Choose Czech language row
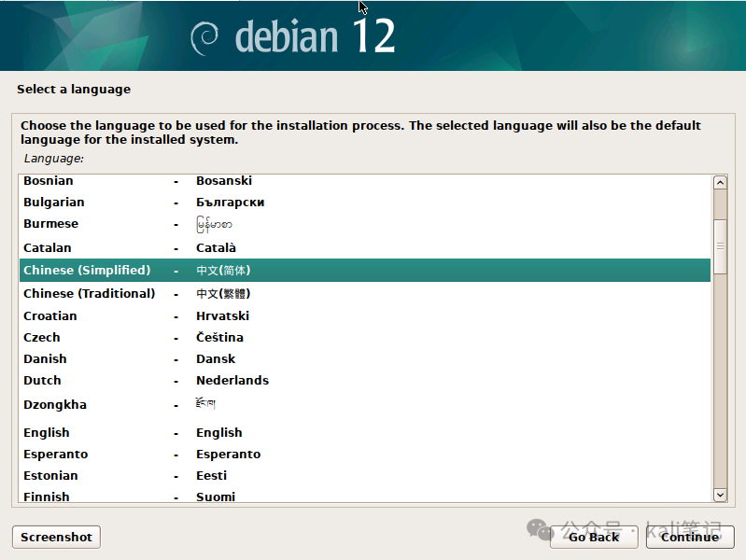746x560 pixels. (365, 337)
